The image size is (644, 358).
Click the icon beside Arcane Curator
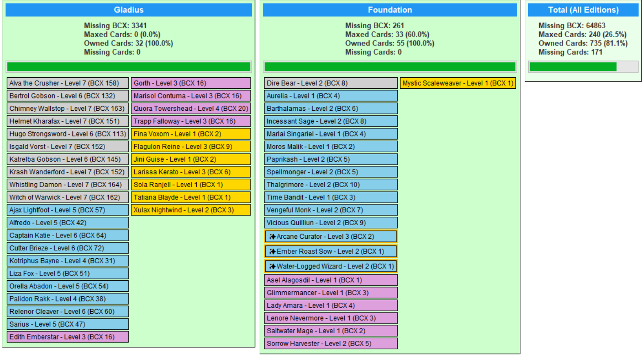click(272, 237)
